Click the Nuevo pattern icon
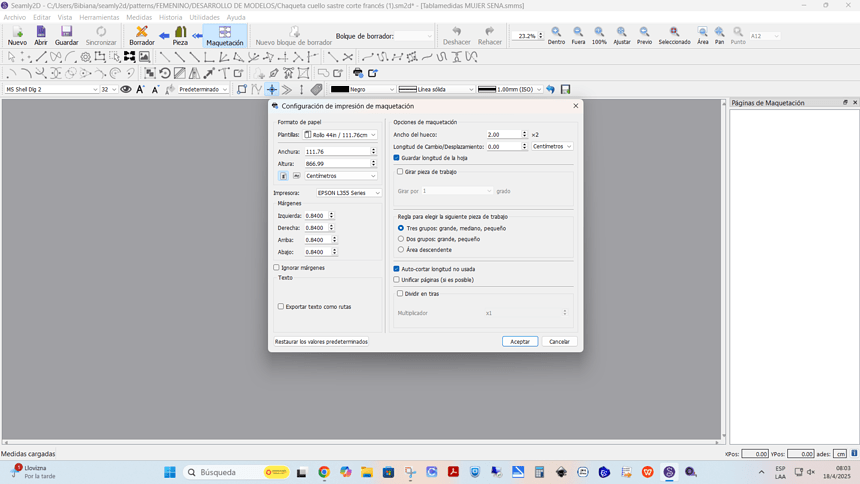The height and width of the screenshot is (484, 860). tap(17, 36)
